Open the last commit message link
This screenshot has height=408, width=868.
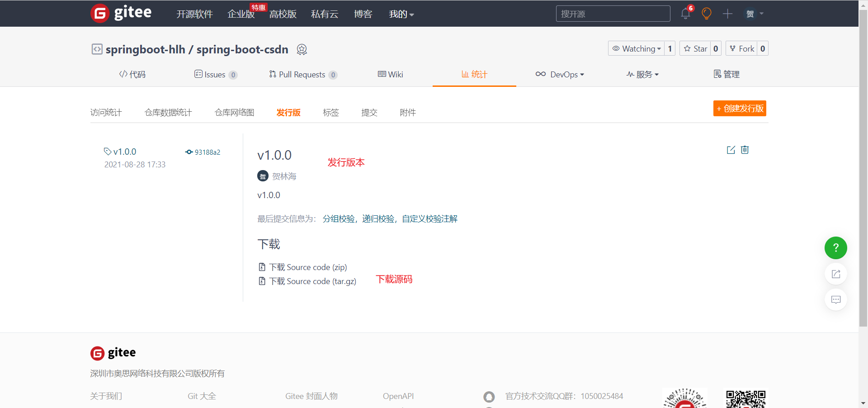tap(390, 219)
